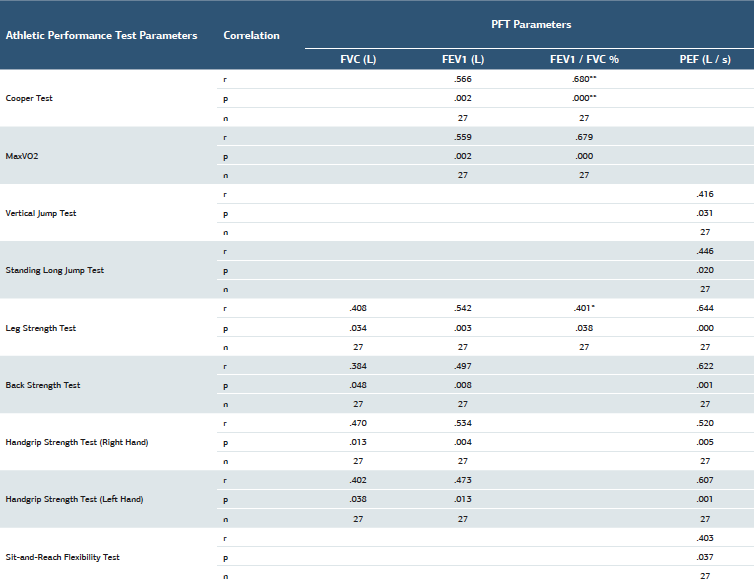754x583 pixels.
Task: Select the Cooper Test value ".680**"
Action: 584,79
